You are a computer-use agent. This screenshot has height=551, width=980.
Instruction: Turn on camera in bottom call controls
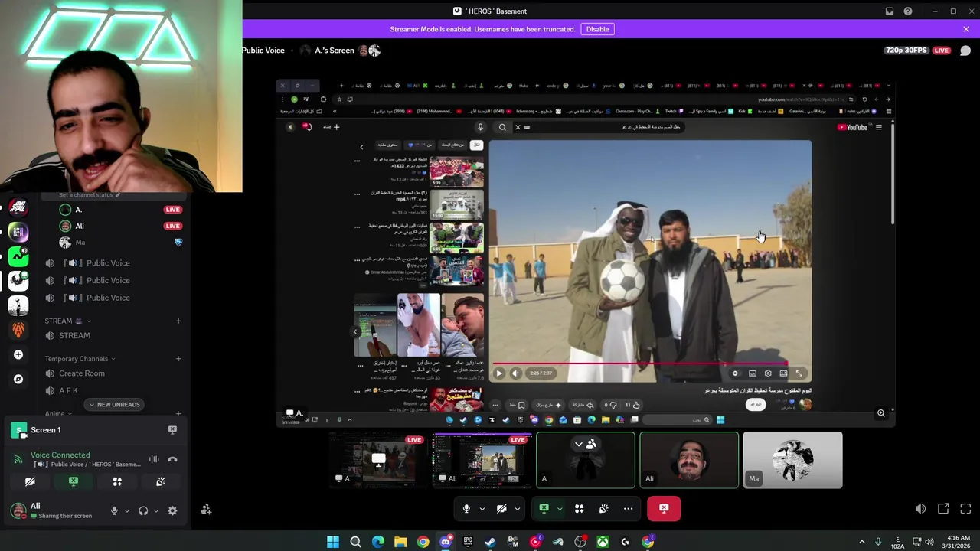[501, 508]
